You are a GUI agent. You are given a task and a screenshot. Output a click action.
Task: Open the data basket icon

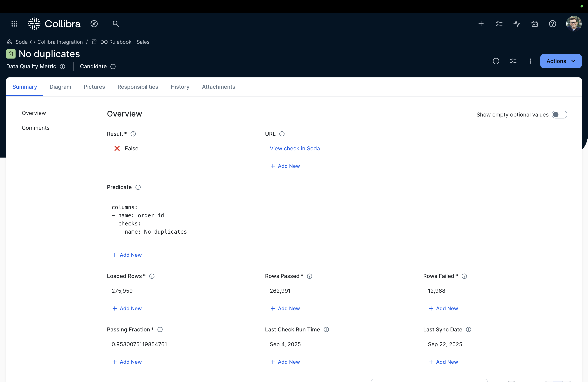[535, 24]
